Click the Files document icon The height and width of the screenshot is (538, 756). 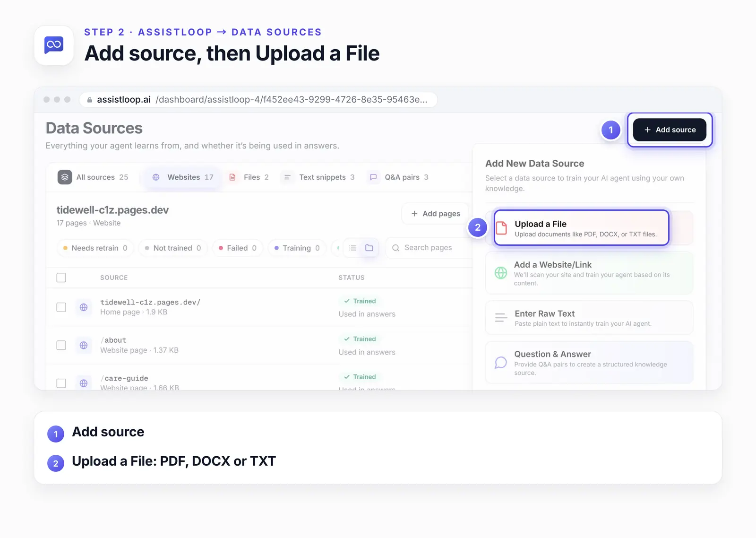232,177
